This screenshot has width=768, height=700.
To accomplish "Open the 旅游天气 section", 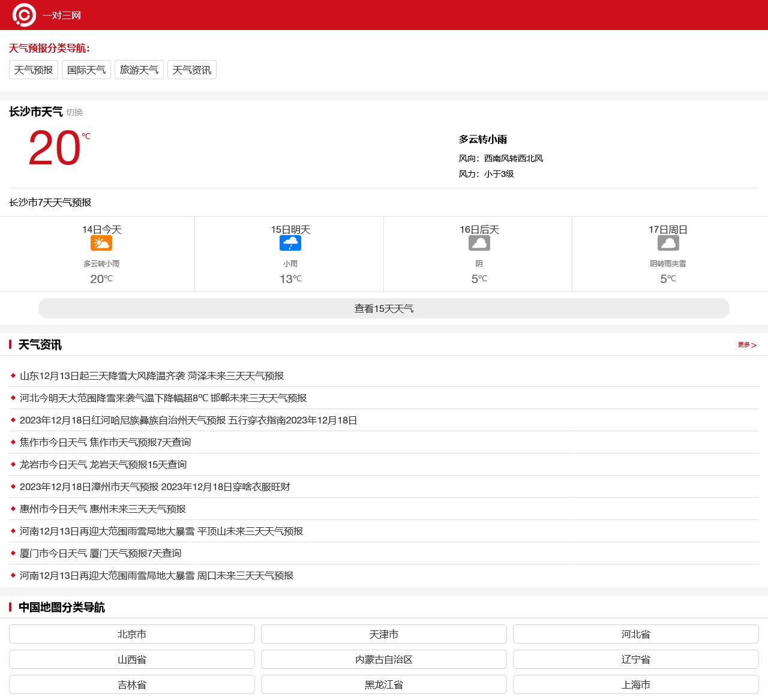I will pyautogui.click(x=139, y=70).
